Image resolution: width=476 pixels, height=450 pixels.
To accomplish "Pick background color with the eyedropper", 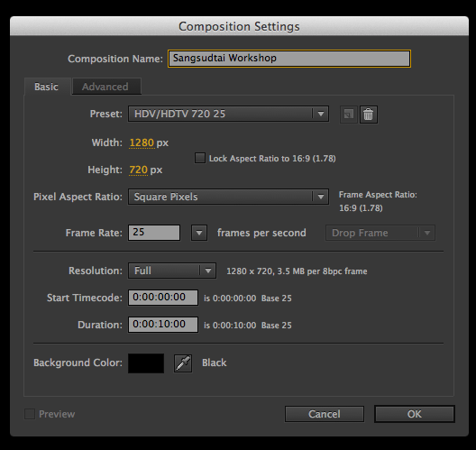I will point(183,363).
